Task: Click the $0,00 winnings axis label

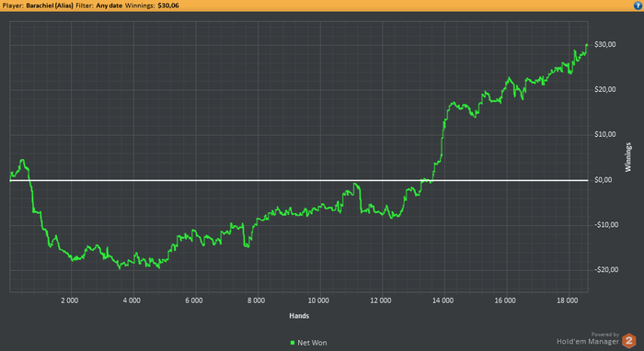Action: tap(603, 180)
